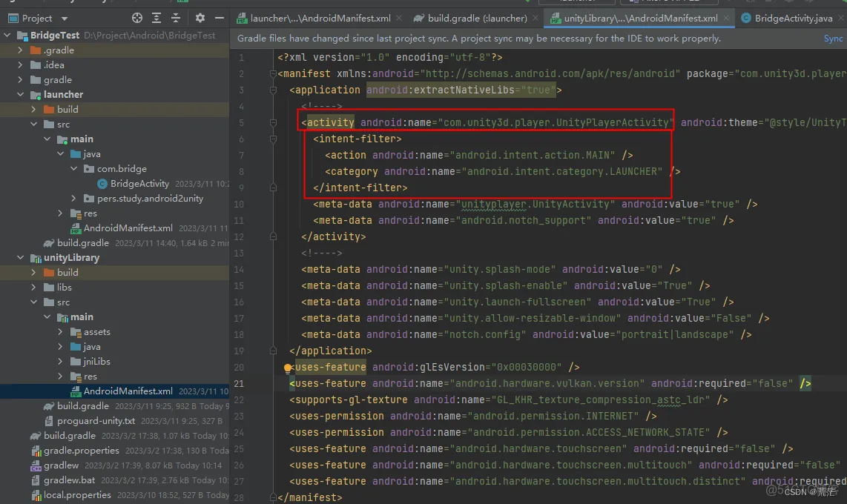Close the unityLibrary AndroidManifest.xml tab
The image size is (847, 504).
point(726,19)
